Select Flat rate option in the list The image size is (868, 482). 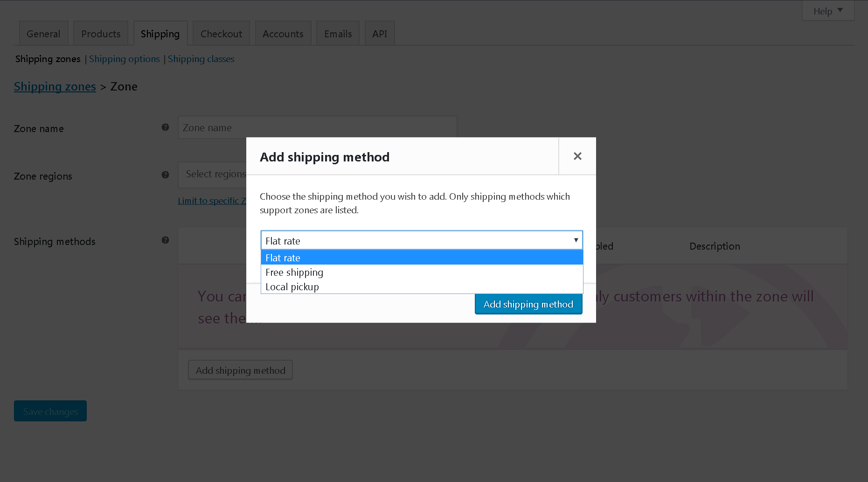(x=422, y=258)
